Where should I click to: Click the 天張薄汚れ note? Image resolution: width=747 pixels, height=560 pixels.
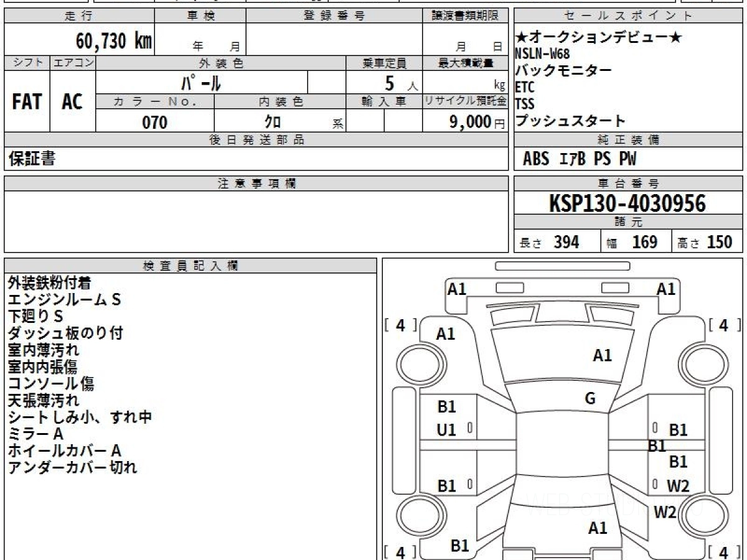pos(44,400)
